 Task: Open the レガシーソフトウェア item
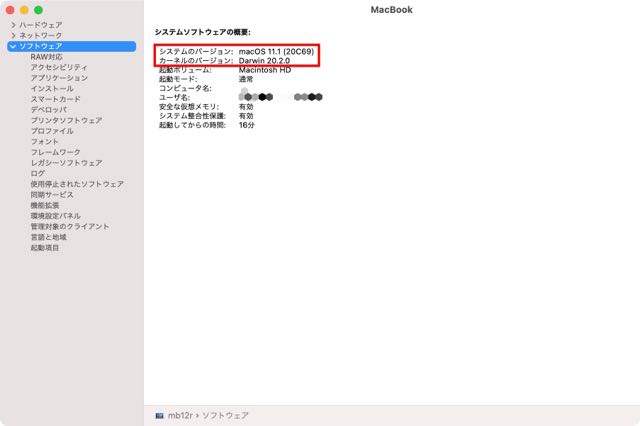(67, 163)
